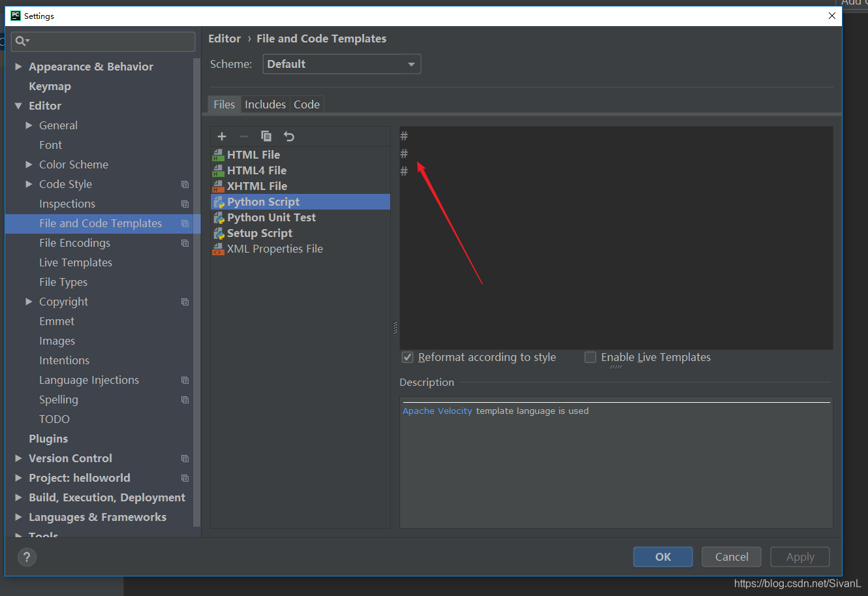Image resolution: width=868 pixels, height=596 pixels.
Task: Click the Setup Script template icon
Action: point(219,233)
